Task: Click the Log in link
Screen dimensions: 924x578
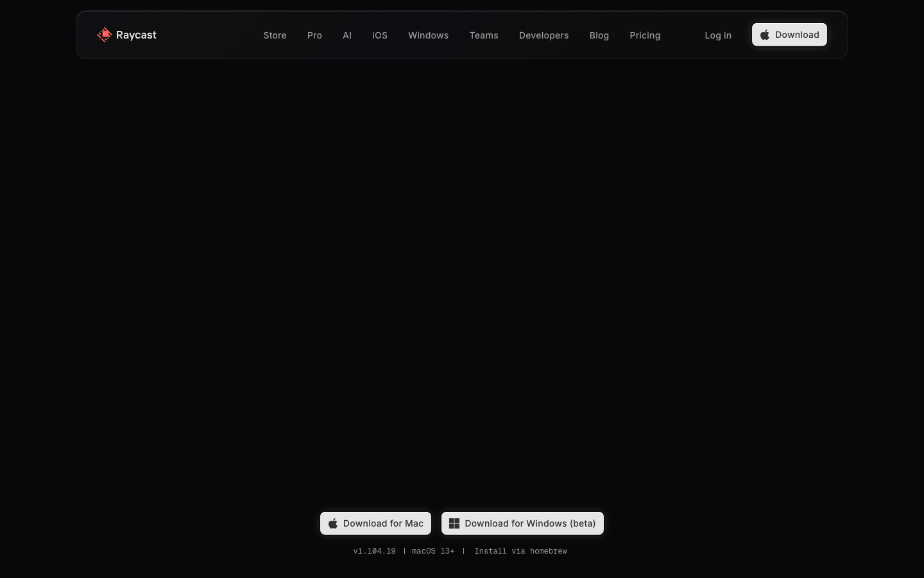Action: pos(718,35)
